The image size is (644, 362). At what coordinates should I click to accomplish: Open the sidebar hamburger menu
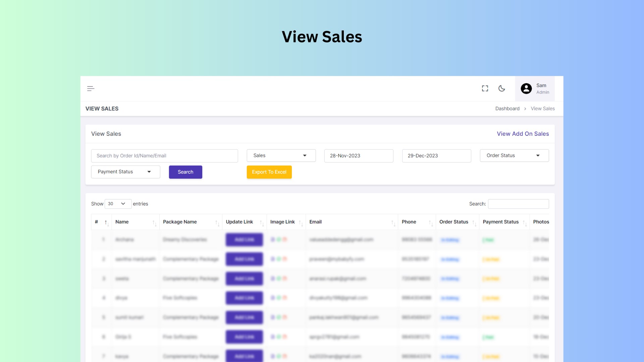(91, 88)
